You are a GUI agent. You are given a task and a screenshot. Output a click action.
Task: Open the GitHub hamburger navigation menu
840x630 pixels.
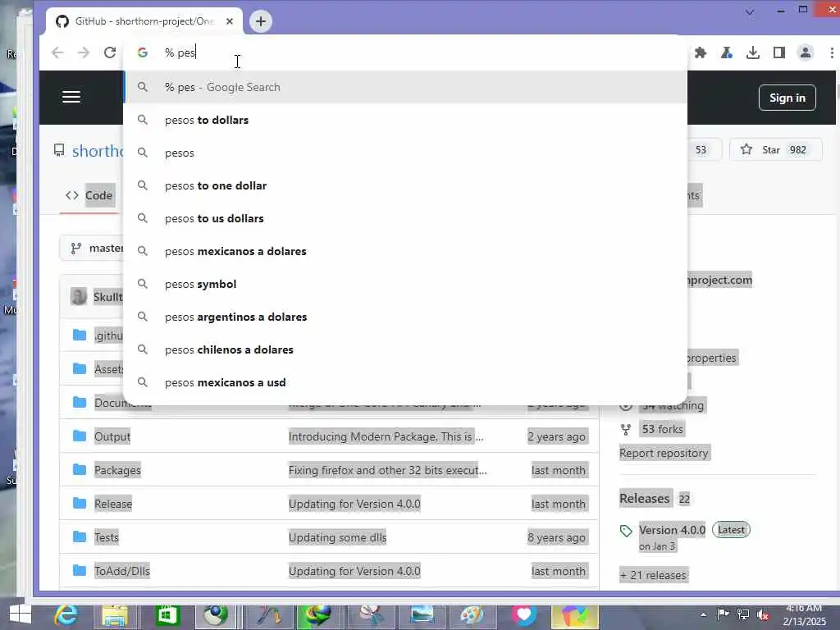(71, 97)
